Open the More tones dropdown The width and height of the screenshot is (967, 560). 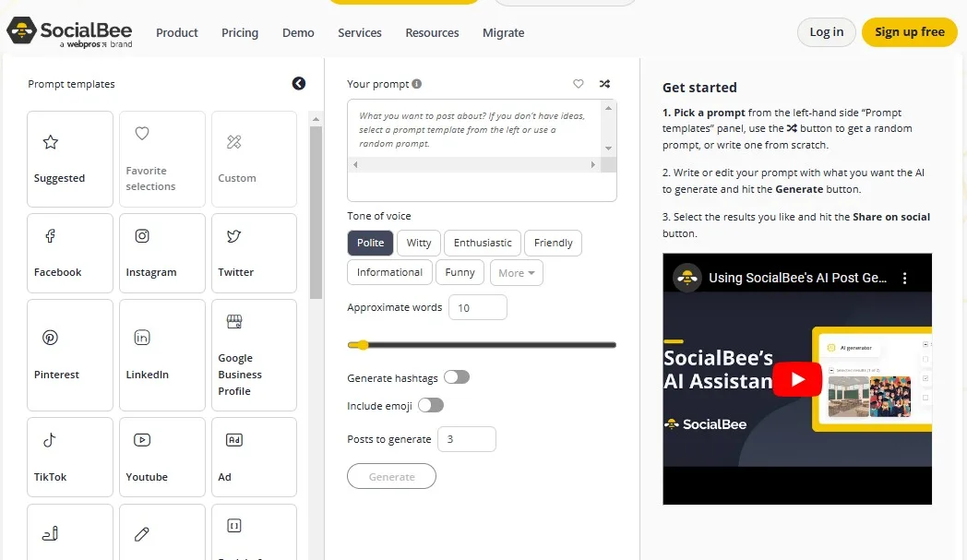pyautogui.click(x=516, y=272)
